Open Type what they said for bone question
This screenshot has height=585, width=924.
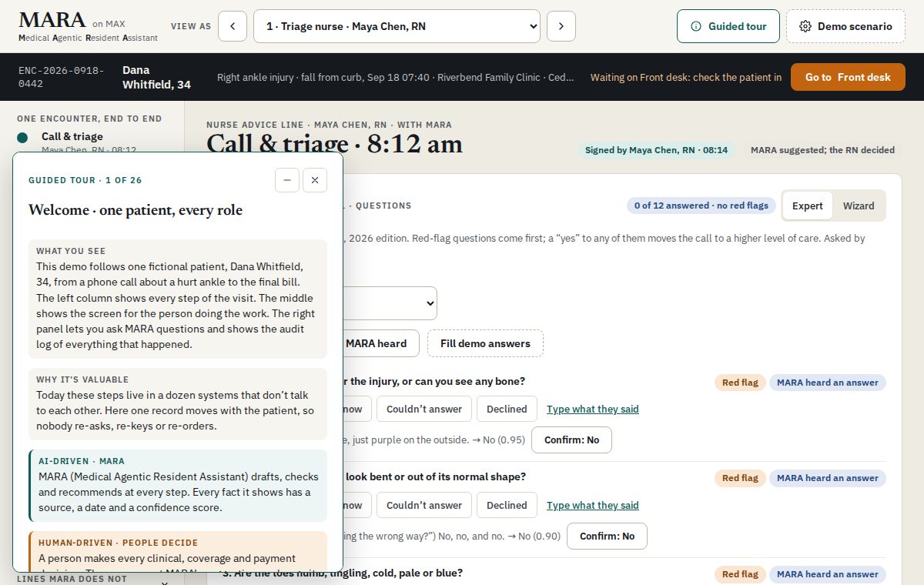point(593,409)
